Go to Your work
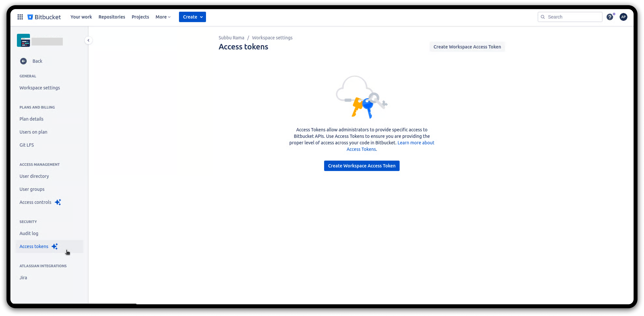Image resolution: width=644 pixels, height=316 pixels. click(81, 17)
